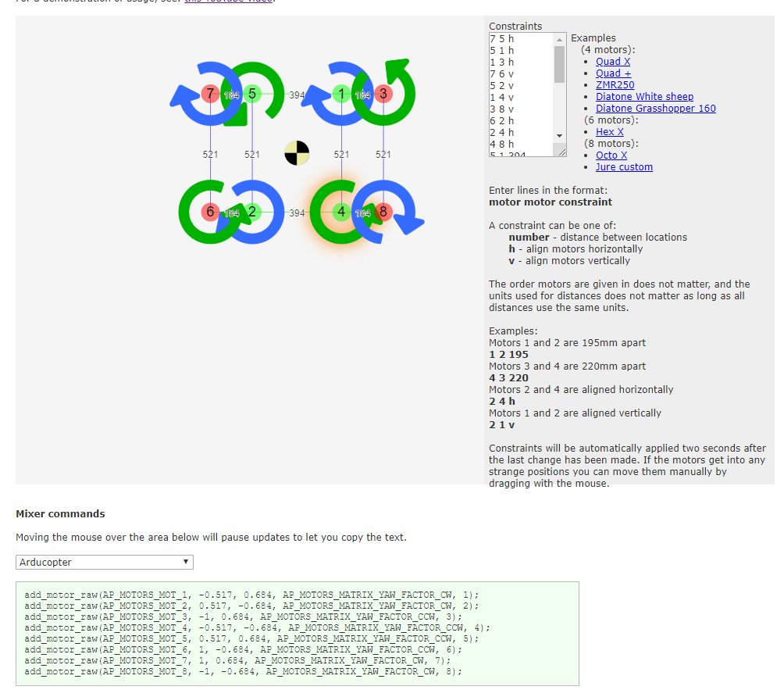Click the '6 2 h' constraint line
Viewport: 784px width, 697px height.
pyautogui.click(x=502, y=121)
